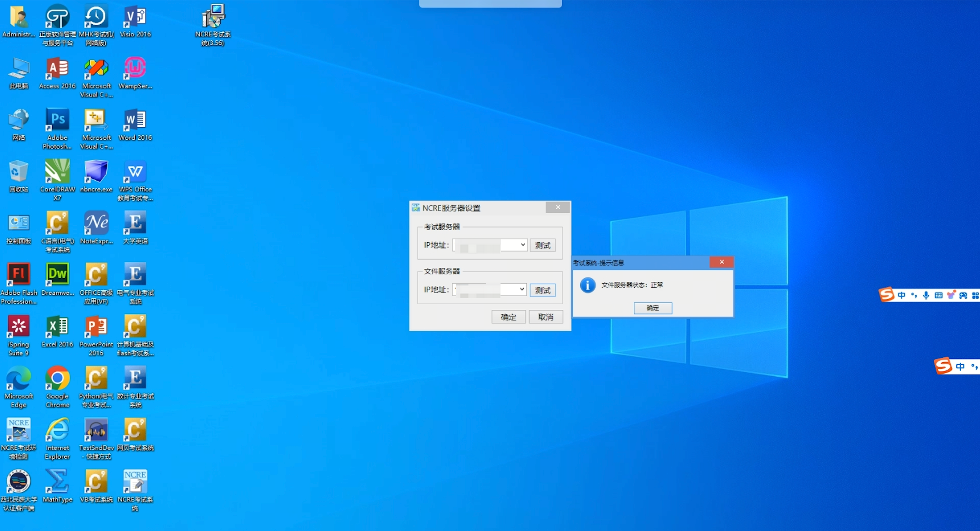
Task: Select the Word 2016 shortcut
Action: point(135,125)
